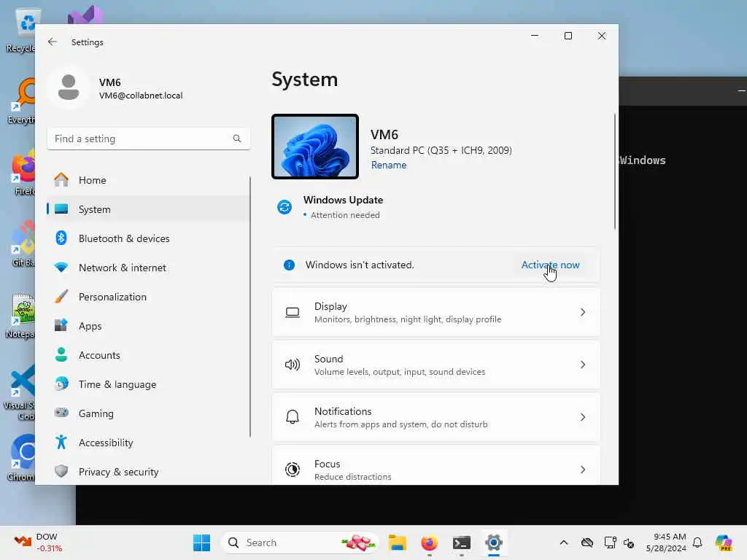This screenshot has height=560, width=747.
Task: Click the Accessibility figure icon
Action: [61, 443]
